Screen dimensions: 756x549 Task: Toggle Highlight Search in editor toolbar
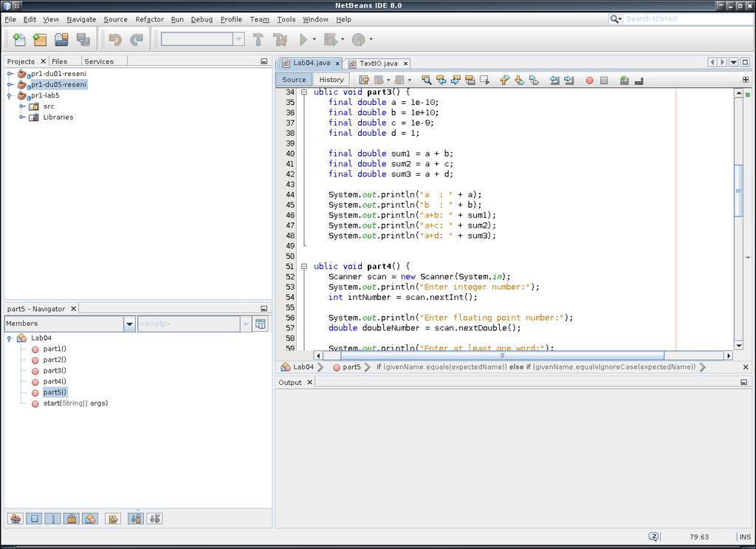point(470,80)
